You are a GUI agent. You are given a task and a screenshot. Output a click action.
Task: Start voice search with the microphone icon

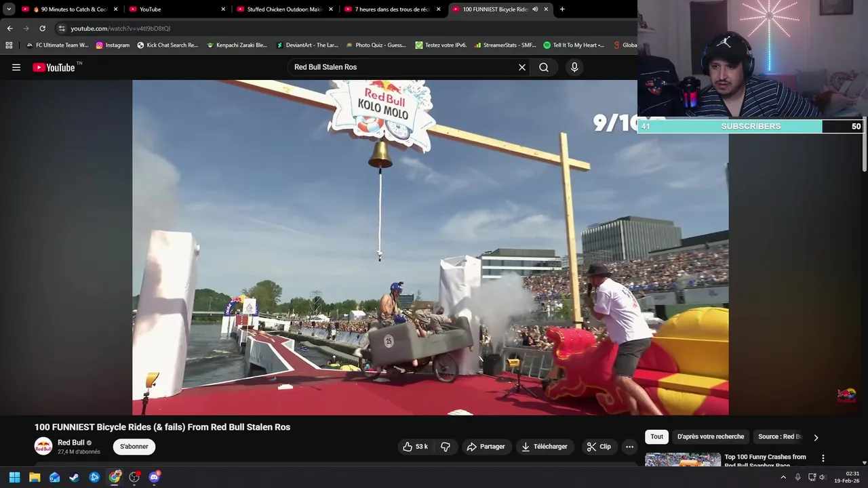(x=574, y=67)
